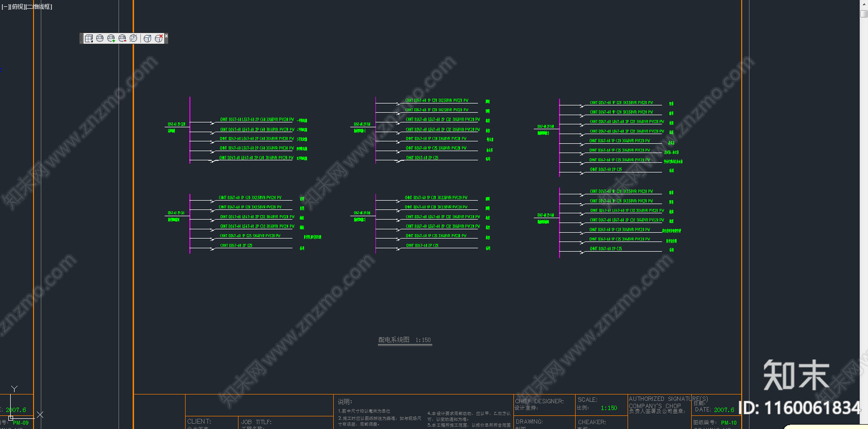The height and width of the screenshot is (429, 868).
Task: Select the 说明: notes heading
Action: (x=344, y=402)
